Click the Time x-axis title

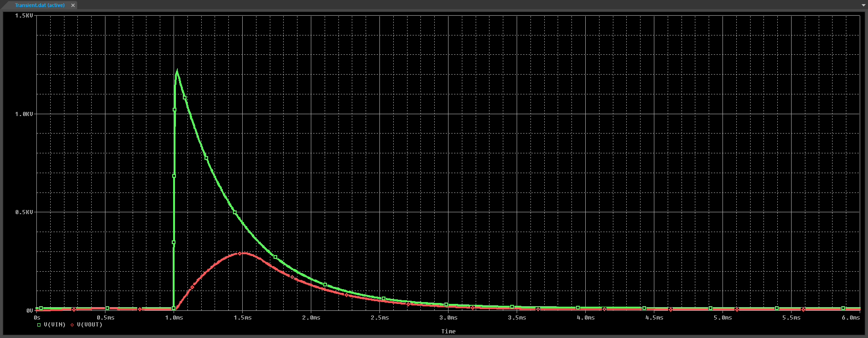tap(448, 332)
